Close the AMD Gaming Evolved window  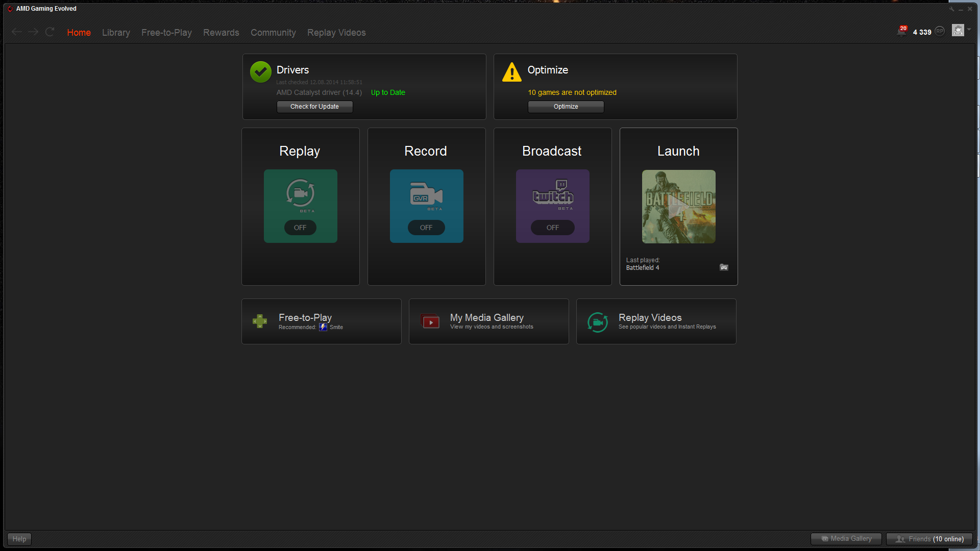970,9
